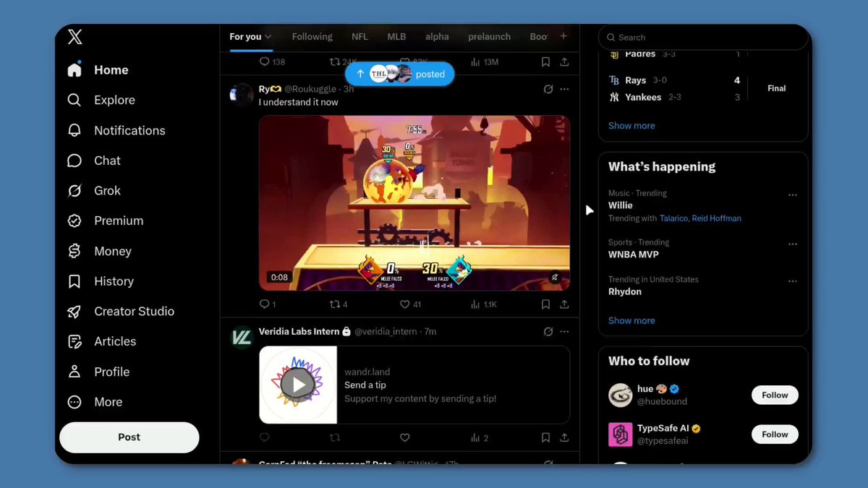This screenshot has width=868, height=488.
Task: Share Veridia Labs Intern post
Action: (x=564, y=437)
